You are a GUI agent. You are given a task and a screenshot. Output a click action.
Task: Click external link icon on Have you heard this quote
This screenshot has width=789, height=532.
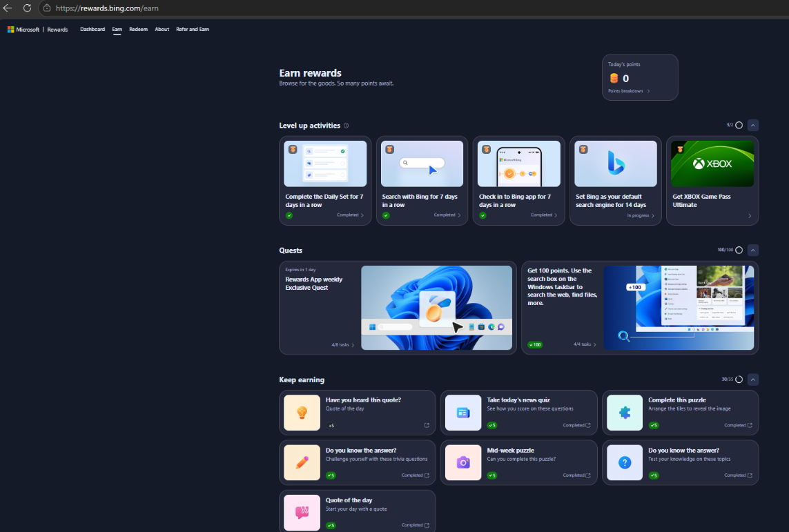click(x=427, y=426)
